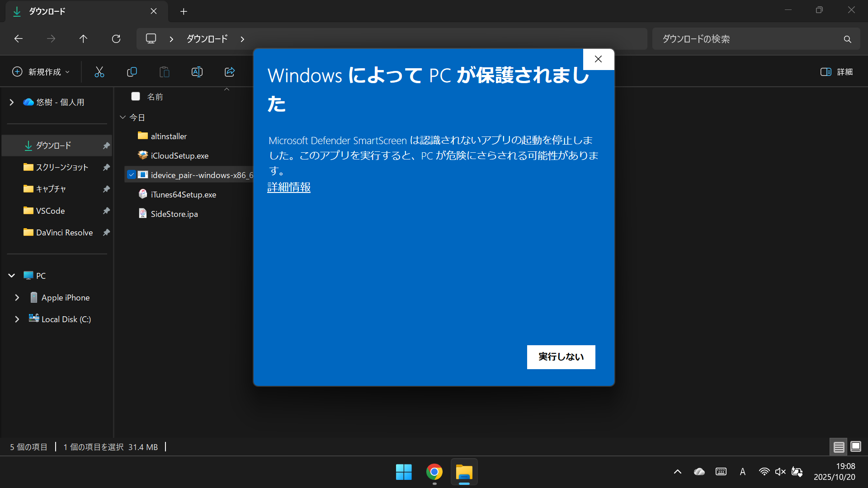Viewport: 868px width, 488px height.
Task: Uncheck idevice_pair--windows-x86 file checkbox
Action: point(132,174)
